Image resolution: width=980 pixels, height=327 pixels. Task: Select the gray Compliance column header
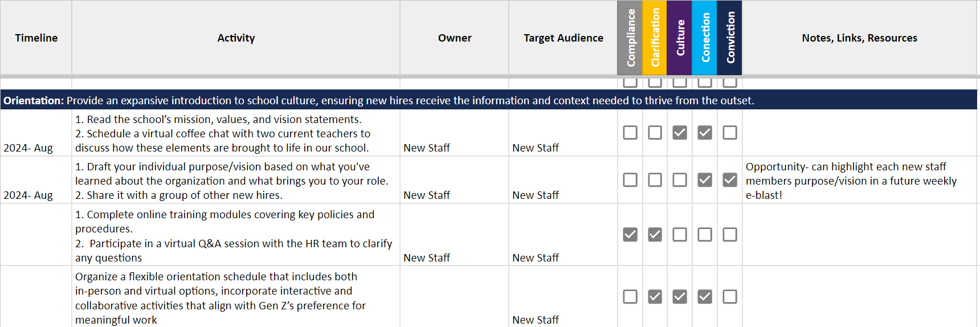coord(630,38)
